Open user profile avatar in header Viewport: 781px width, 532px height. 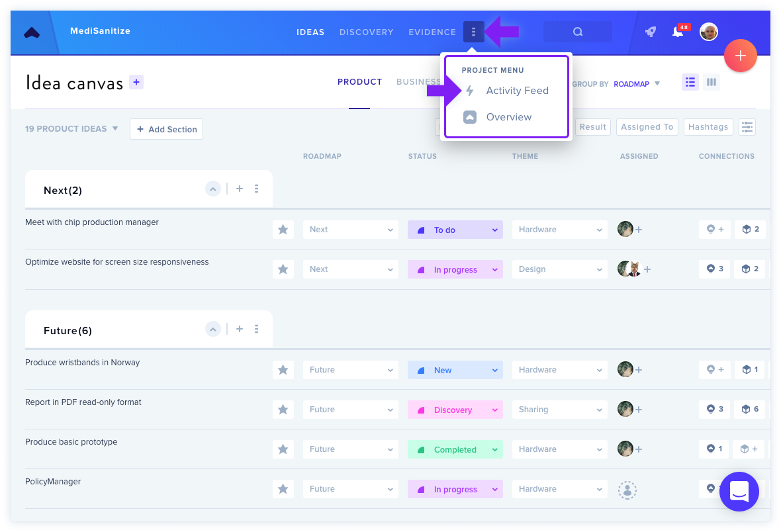pyautogui.click(x=708, y=32)
